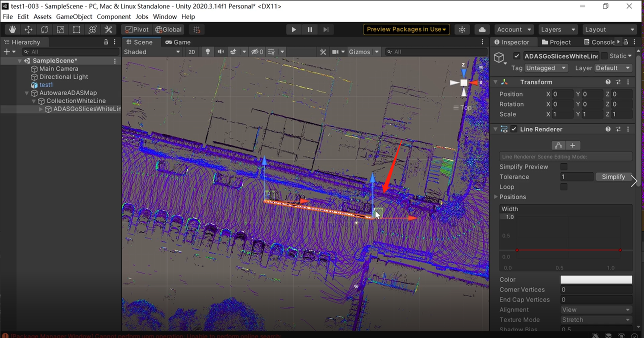Image resolution: width=644 pixels, height=338 pixels.
Task: Toggle scene grid visibility icon
Action: point(271,51)
